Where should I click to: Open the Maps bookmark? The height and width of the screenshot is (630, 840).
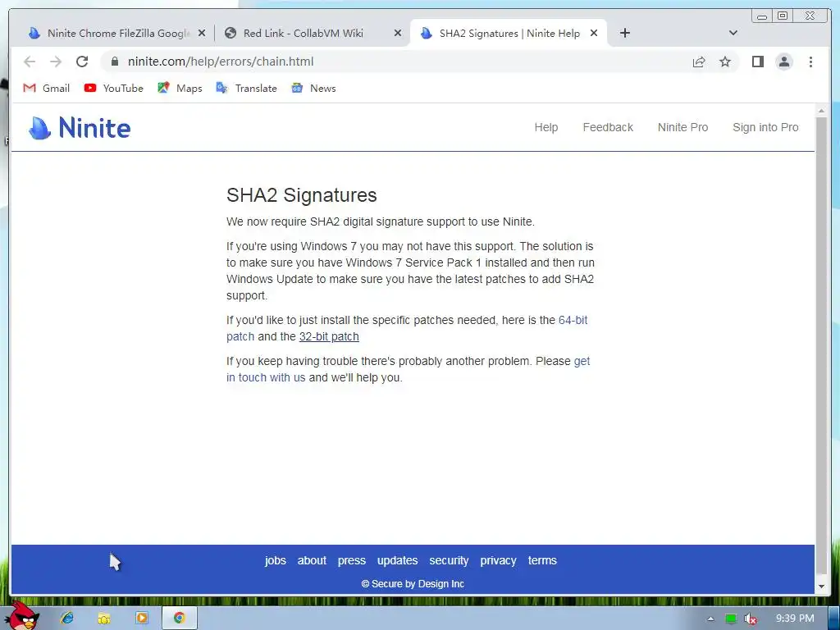pos(180,89)
